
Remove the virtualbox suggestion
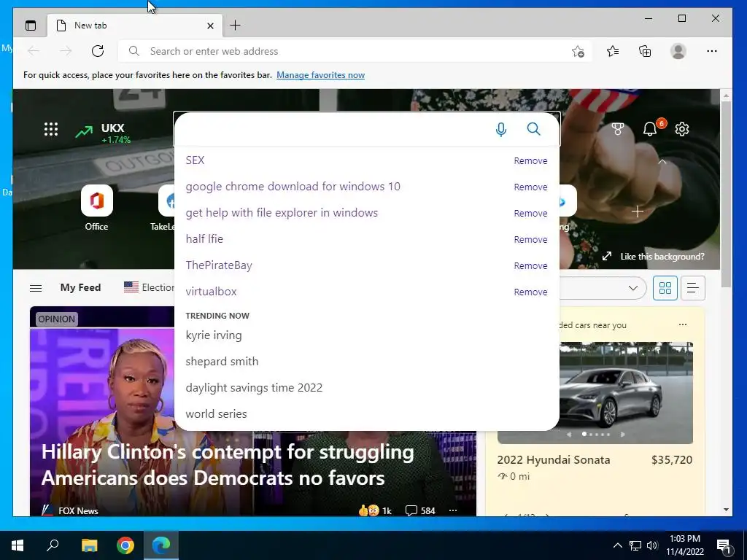point(530,292)
